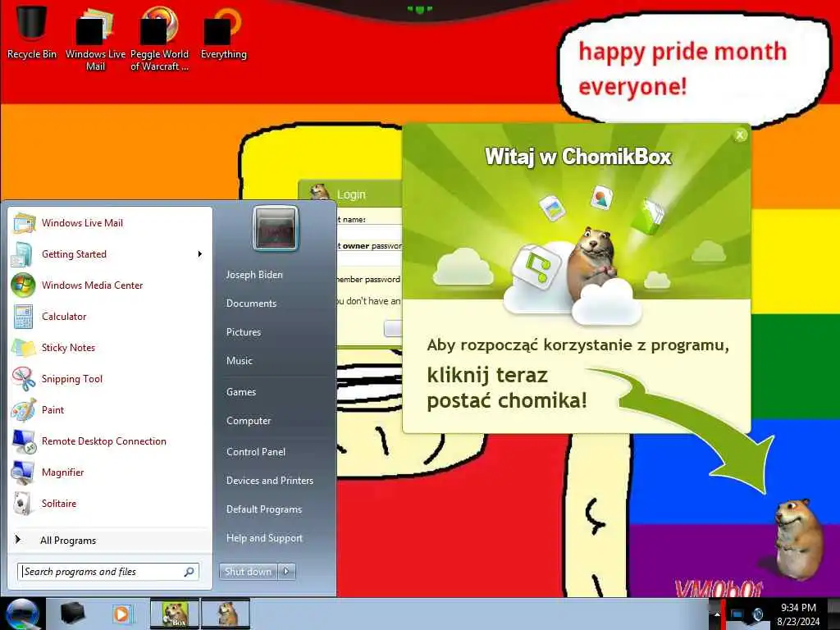Open Peggle World of Warcraft desktop shortcut
The width and height of the screenshot is (840, 630).
coord(159,38)
